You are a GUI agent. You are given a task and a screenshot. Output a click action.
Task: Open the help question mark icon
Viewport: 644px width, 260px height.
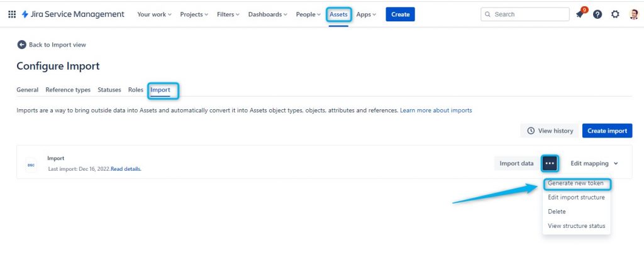coord(597,14)
